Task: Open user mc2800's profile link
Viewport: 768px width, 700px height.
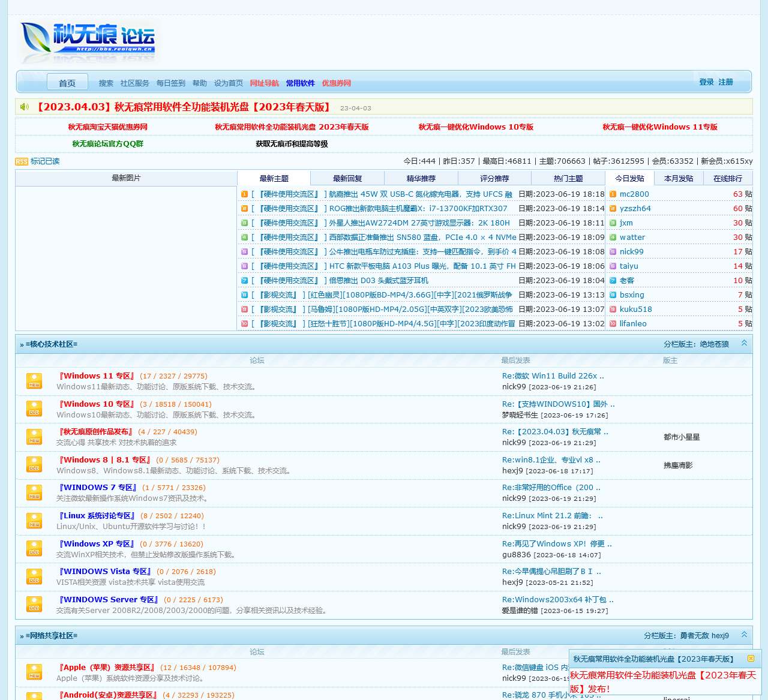Action: [634, 194]
